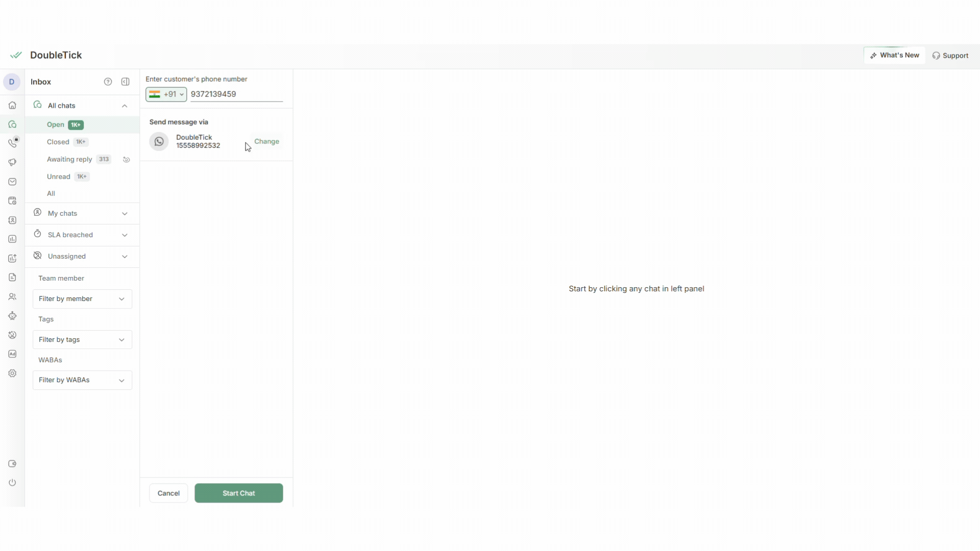Open the bot icon in sidebar
Viewport: 980px width, 551px height.
click(12, 316)
